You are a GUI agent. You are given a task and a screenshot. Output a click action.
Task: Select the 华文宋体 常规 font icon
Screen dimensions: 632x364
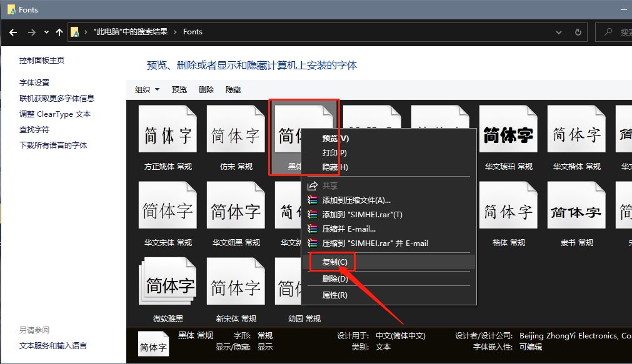click(168, 205)
